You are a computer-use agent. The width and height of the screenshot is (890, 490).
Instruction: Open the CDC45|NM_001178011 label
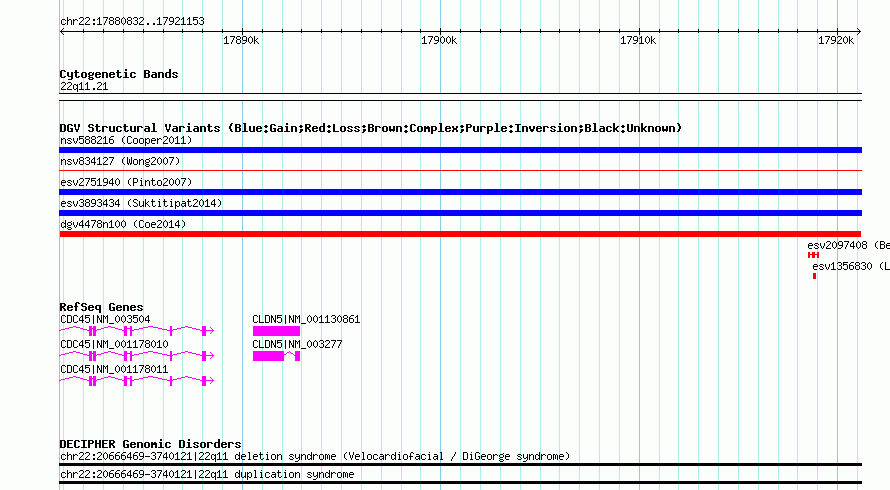click(x=114, y=369)
